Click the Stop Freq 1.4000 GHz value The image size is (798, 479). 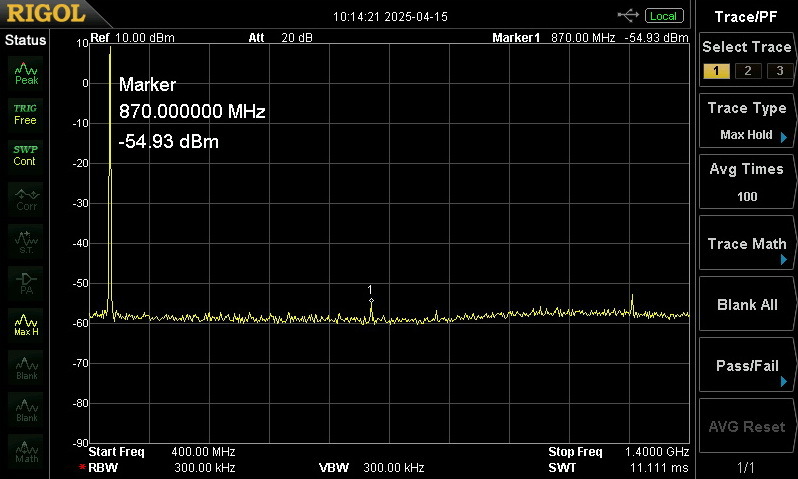click(x=657, y=452)
